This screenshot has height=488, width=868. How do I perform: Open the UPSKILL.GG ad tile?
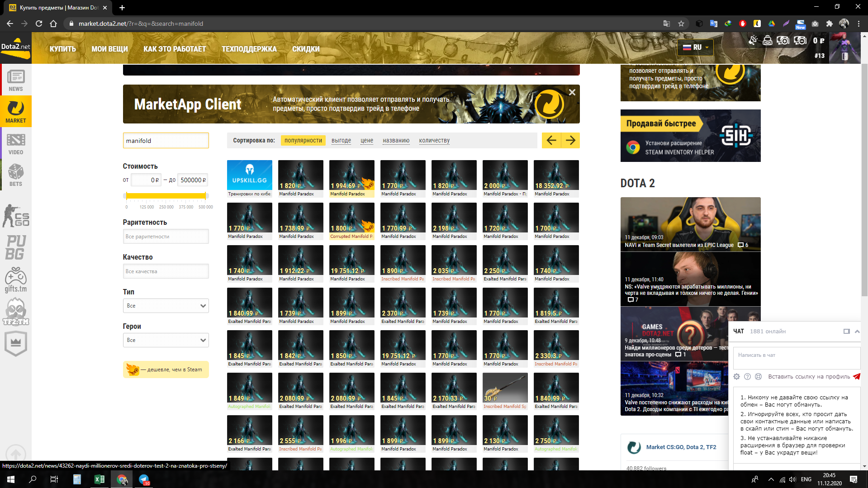[x=249, y=178]
